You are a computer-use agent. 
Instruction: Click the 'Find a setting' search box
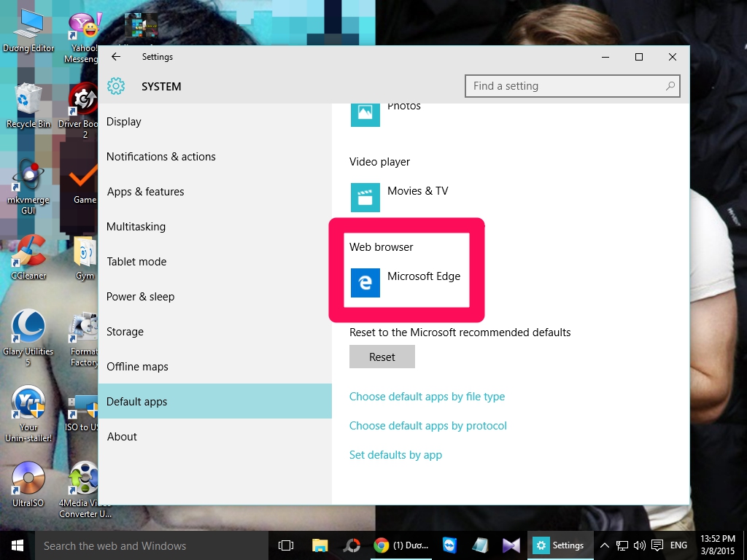coord(572,86)
